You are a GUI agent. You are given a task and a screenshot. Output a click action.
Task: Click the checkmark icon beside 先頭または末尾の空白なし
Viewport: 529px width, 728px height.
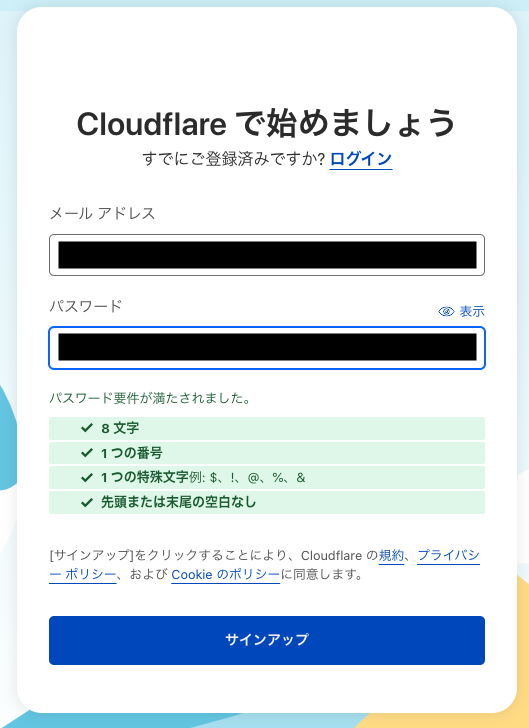[x=87, y=502]
